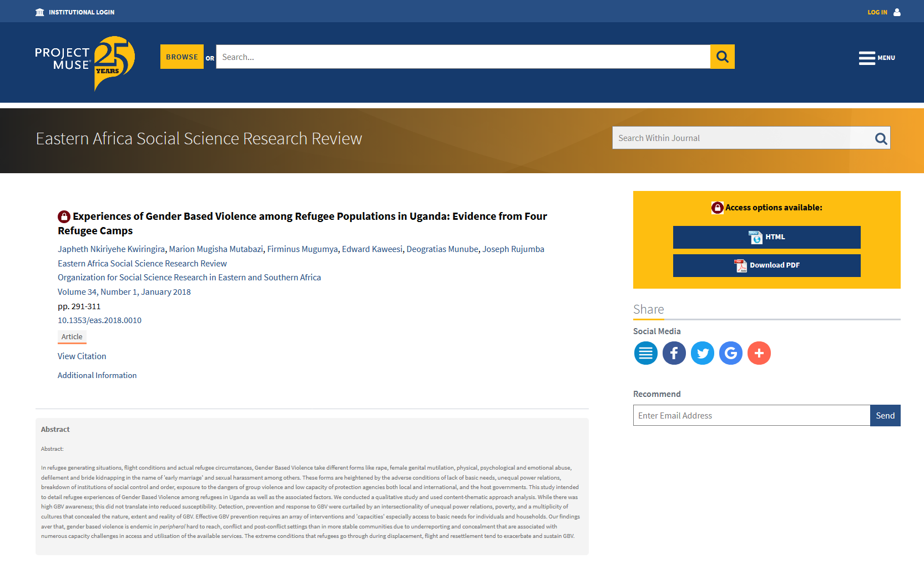Open the HTML access option

(x=766, y=237)
